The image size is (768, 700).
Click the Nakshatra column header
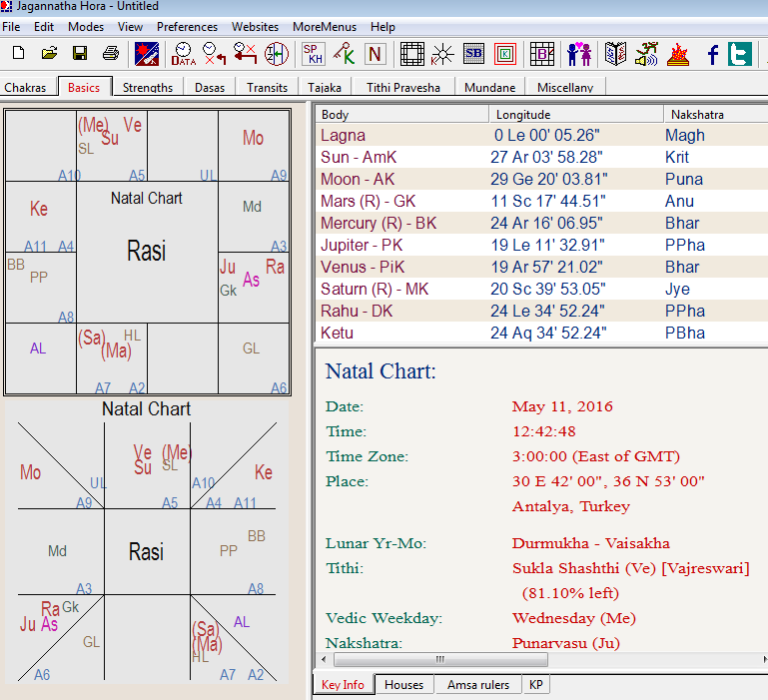(x=716, y=114)
